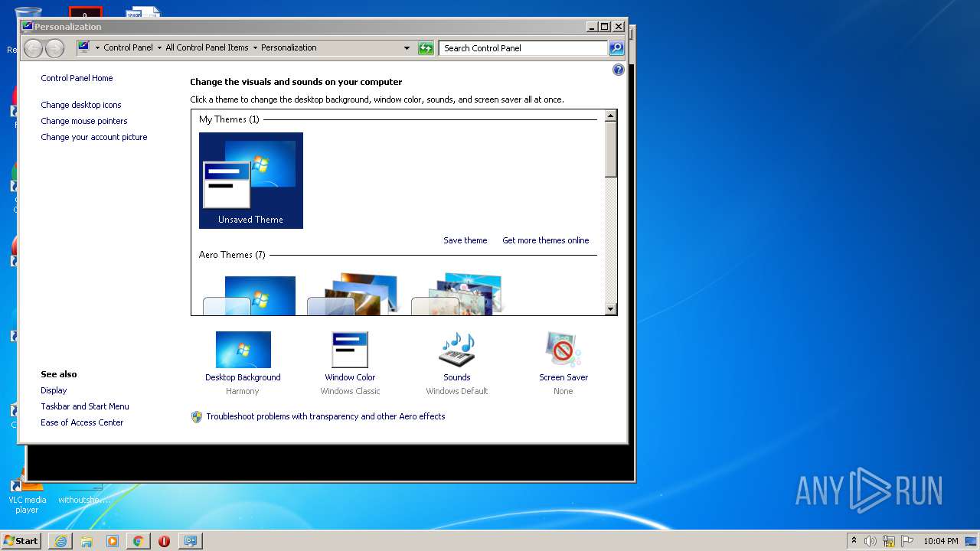
Task: Expand the address bar root dropdown arrow
Action: (x=97, y=47)
